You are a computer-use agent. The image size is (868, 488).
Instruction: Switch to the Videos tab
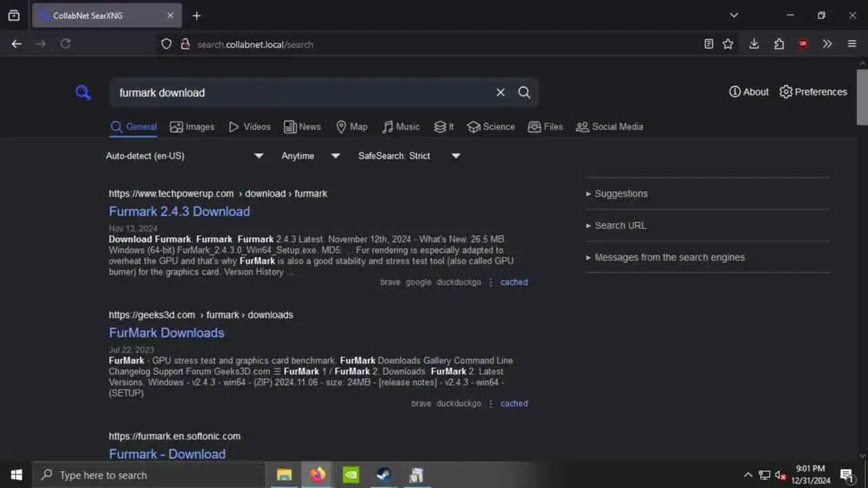pos(250,127)
